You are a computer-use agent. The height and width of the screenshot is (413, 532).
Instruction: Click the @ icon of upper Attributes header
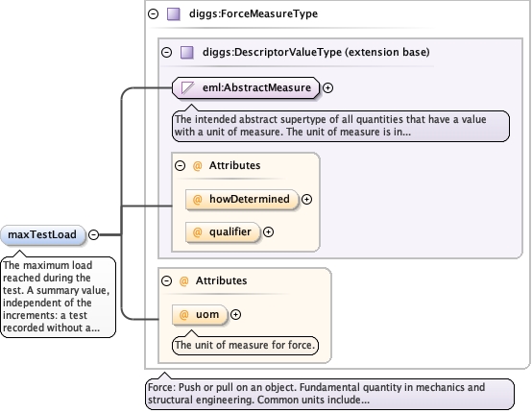[197, 165]
